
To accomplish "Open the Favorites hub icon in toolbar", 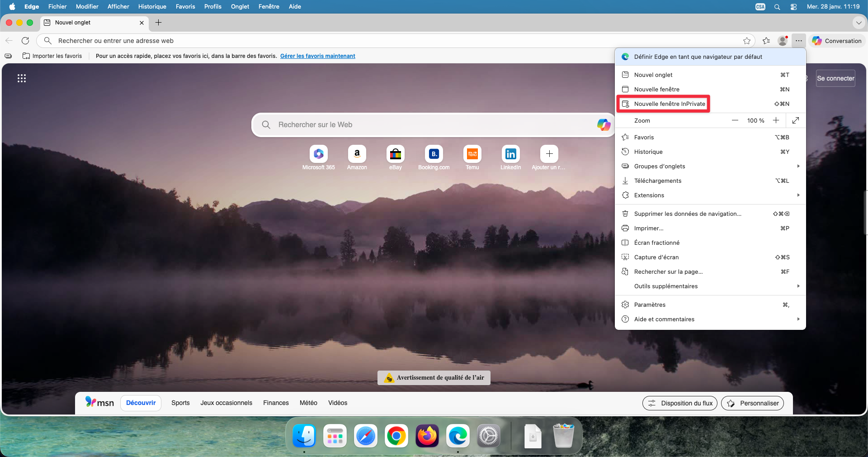I will [x=766, y=41].
